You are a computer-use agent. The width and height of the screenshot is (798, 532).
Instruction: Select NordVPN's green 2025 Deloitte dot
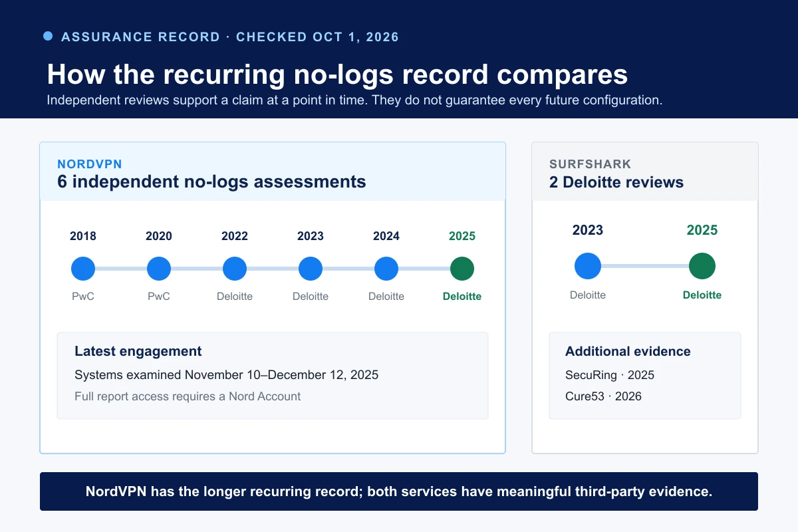tap(462, 269)
